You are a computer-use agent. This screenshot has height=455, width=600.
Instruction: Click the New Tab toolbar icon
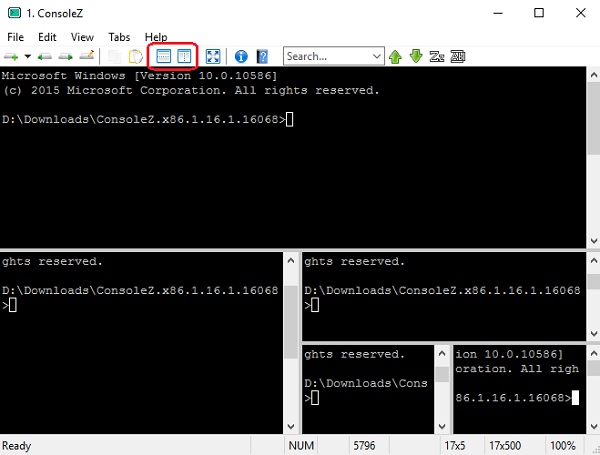[11, 57]
